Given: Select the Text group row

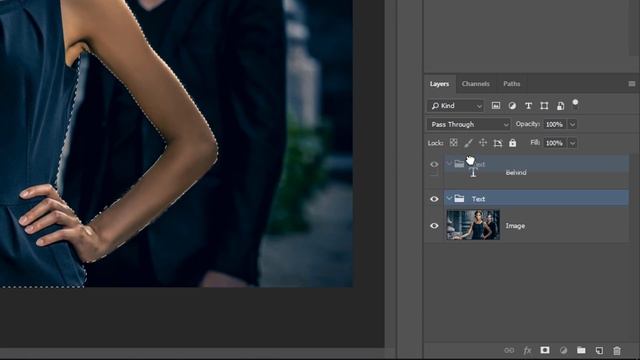Looking at the screenshot, I should pyautogui.click(x=536, y=198).
